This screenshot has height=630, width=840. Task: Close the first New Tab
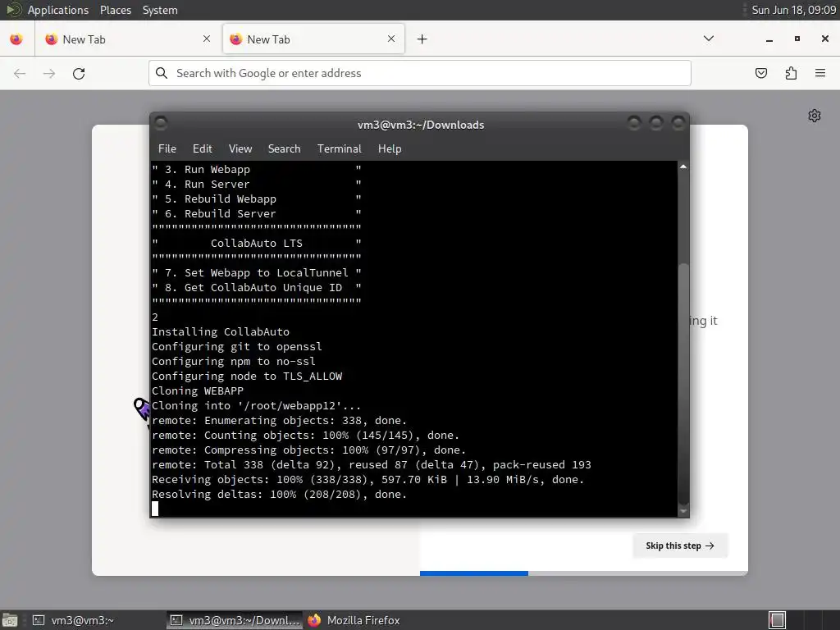pyautogui.click(x=207, y=39)
